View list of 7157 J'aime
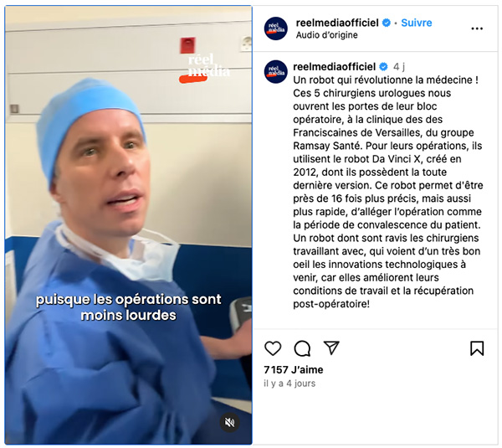This screenshot has height=448, width=502. 294,370
